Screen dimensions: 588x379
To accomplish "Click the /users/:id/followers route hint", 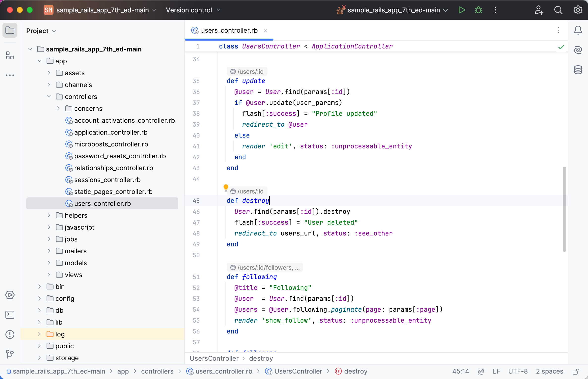I will click(x=265, y=267).
